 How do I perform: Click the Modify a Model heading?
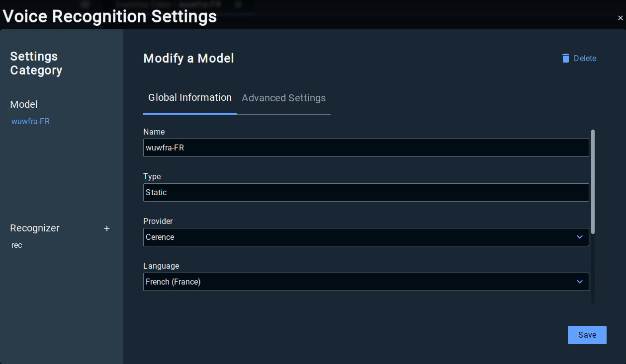(188, 58)
